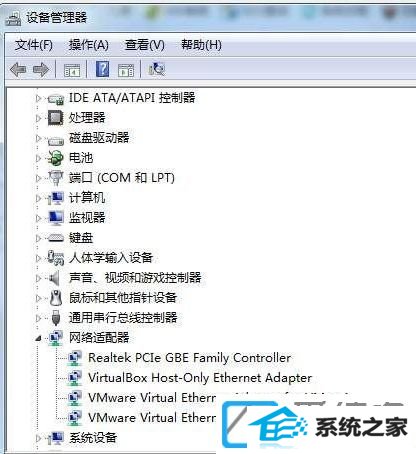This screenshot has width=416, height=454.
Task: Click the Back arrow toolbar icon
Action: [x=18, y=70]
